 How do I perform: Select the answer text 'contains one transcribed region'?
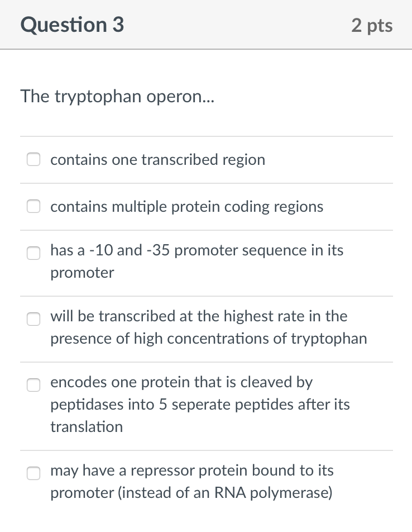158,159
